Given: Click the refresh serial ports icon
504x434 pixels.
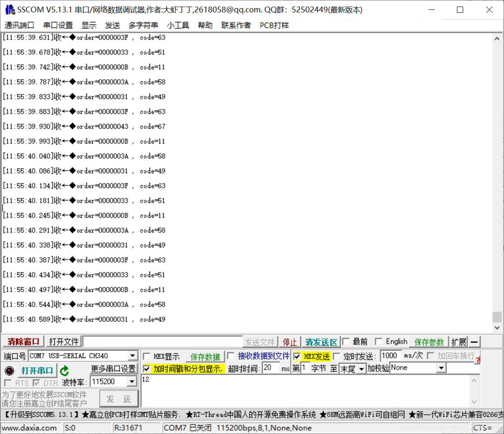Looking at the screenshot, I should click(x=65, y=371).
